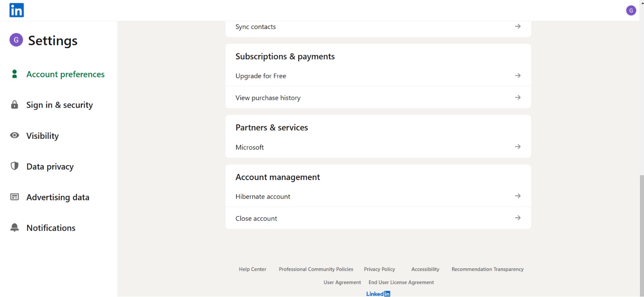Image resolution: width=644 pixels, height=297 pixels.
Task: Click the newspaper icon beside Advertising data
Action: [15, 197]
